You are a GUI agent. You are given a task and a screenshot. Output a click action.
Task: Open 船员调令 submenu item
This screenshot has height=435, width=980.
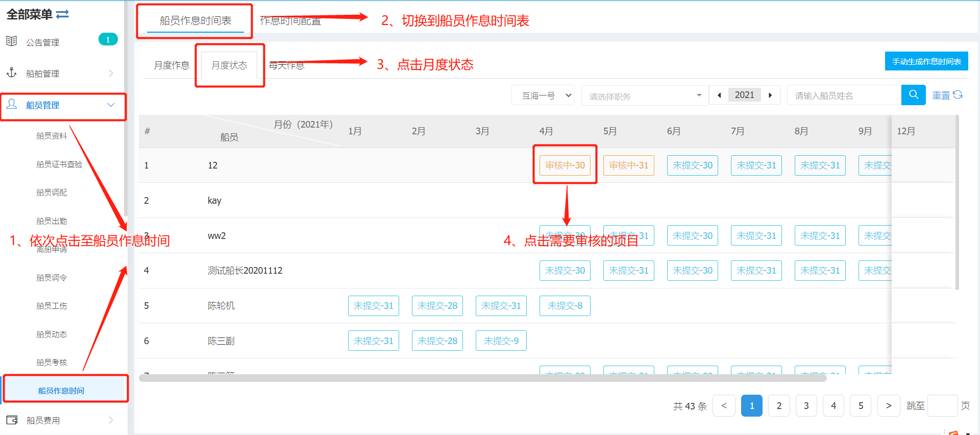tap(52, 277)
